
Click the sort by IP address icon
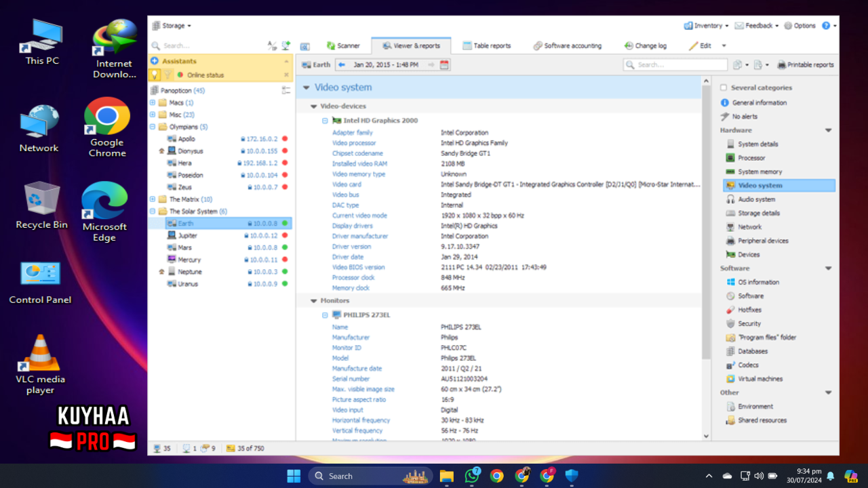click(272, 45)
